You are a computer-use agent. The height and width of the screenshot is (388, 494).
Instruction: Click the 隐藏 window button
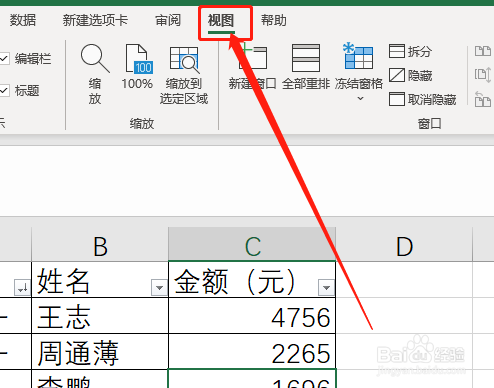point(411,75)
